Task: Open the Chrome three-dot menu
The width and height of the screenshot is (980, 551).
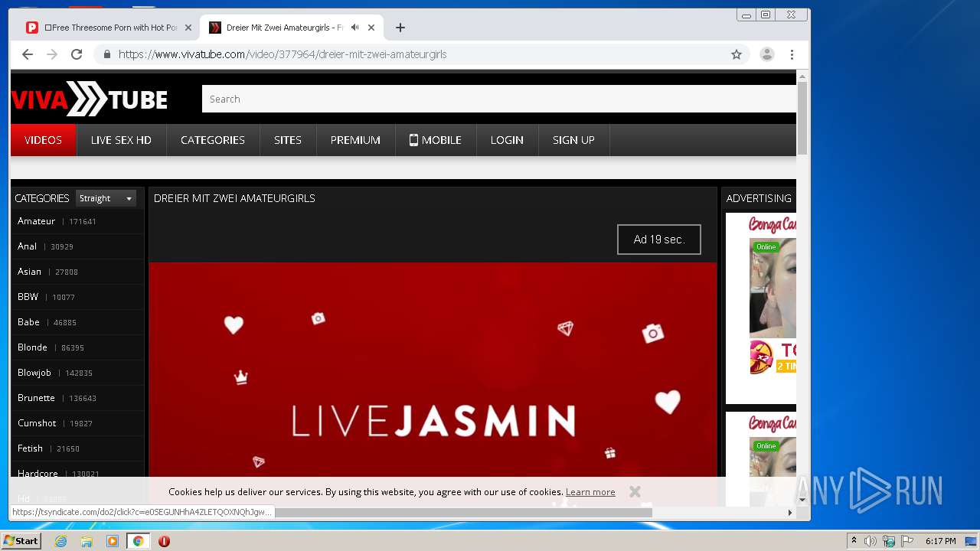Action: point(792,54)
